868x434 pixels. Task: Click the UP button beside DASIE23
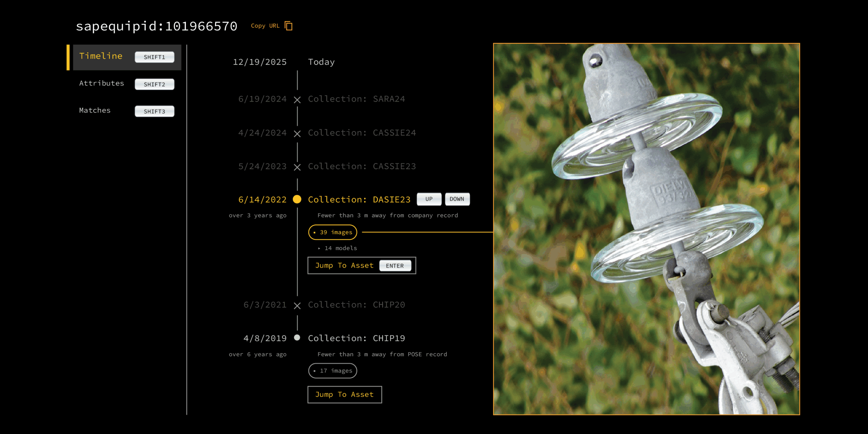[429, 199]
